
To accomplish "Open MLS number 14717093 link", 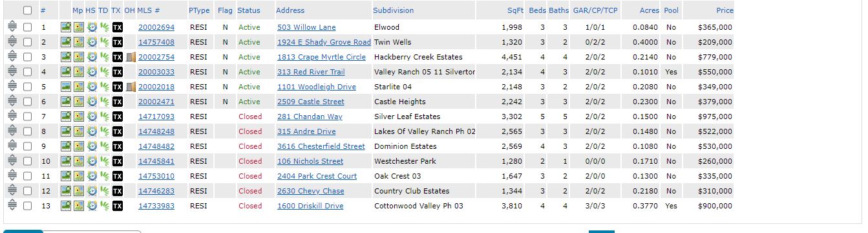I will [x=156, y=116].
